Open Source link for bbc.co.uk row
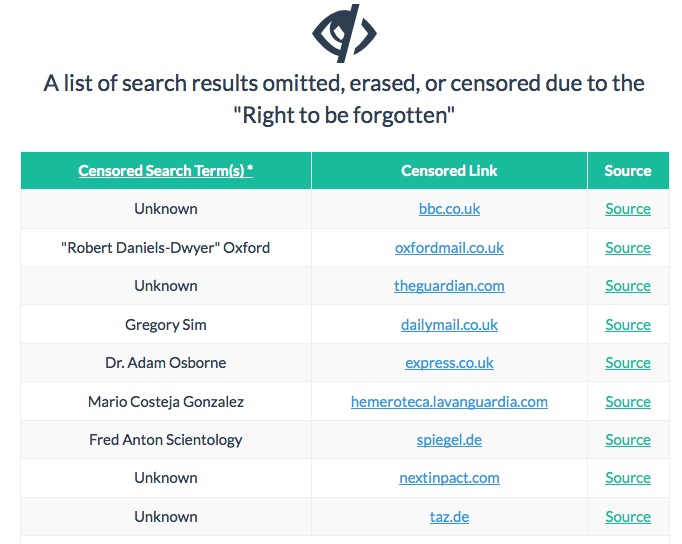Screen dimensions: 682x544 628,209
